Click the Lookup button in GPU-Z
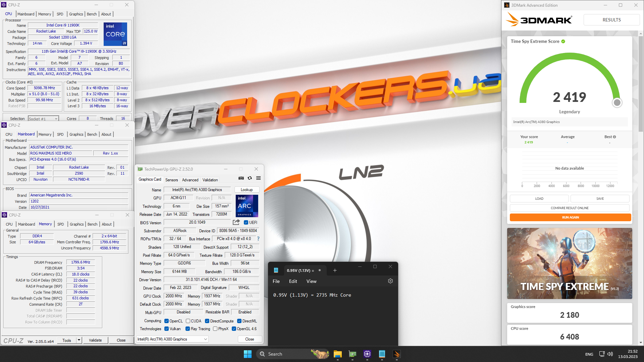The width and height of the screenshot is (644, 362). pyautogui.click(x=247, y=190)
